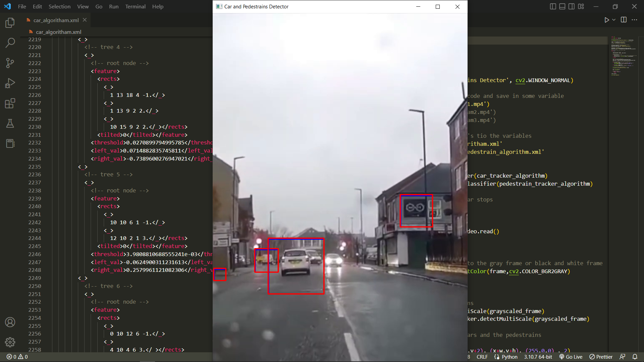Open the Source Control view

tap(10, 63)
